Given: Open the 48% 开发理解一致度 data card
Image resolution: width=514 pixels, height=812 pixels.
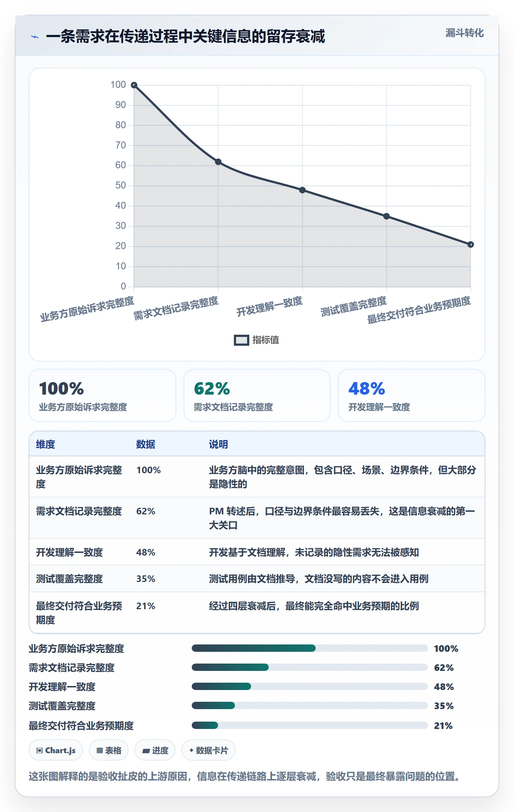Looking at the screenshot, I should [412, 395].
